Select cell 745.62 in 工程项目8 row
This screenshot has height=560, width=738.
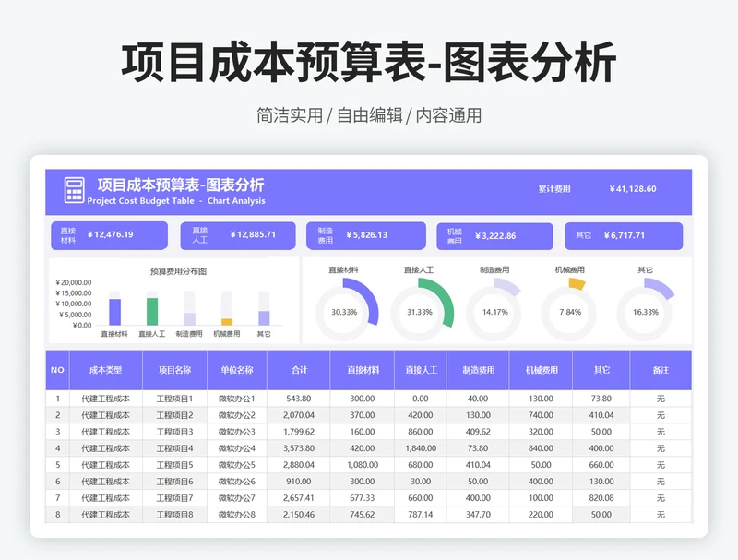click(363, 515)
